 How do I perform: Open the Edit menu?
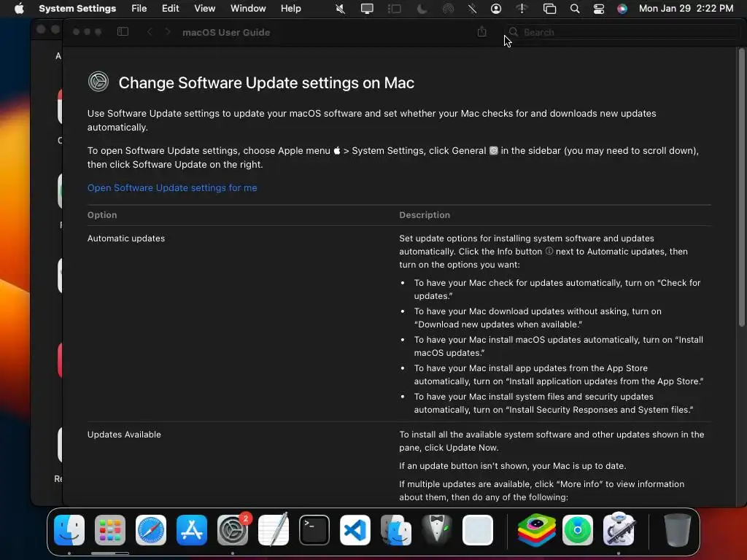click(x=170, y=9)
